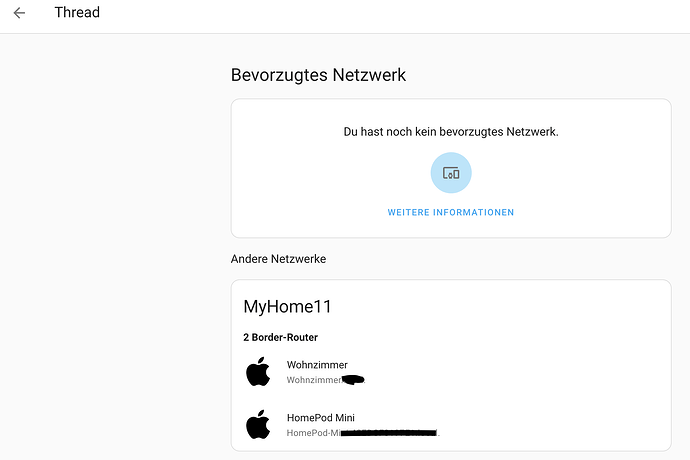The width and height of the screenshot is (690, 460).
Task: Click the 2 Border-Router label
Action: (280, 337)
